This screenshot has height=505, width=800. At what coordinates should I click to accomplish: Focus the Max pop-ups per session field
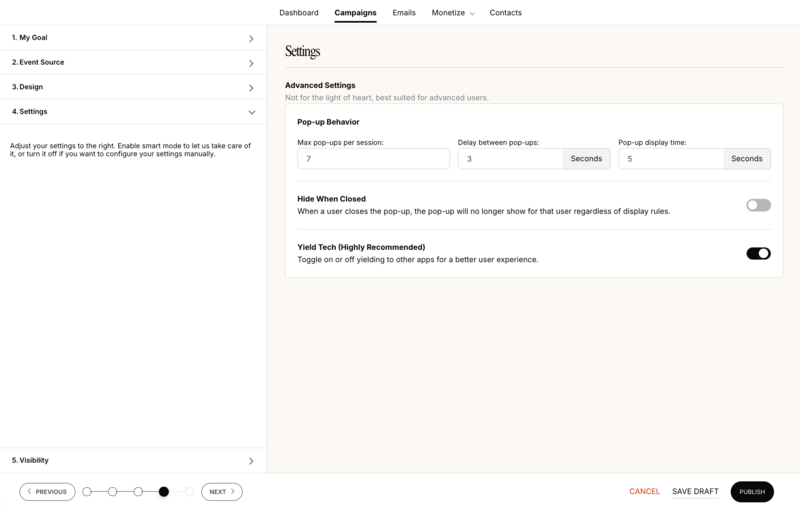[373, 159]
